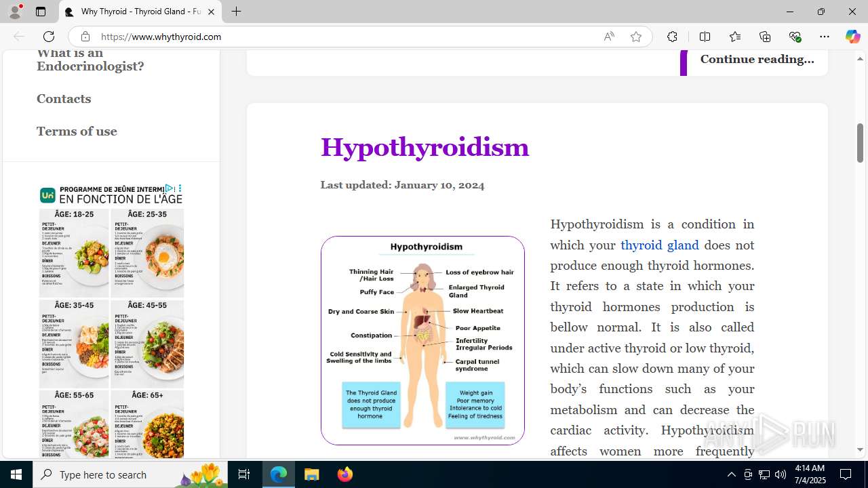
Task: Go to the Contacts page
Action: (64, 99)
